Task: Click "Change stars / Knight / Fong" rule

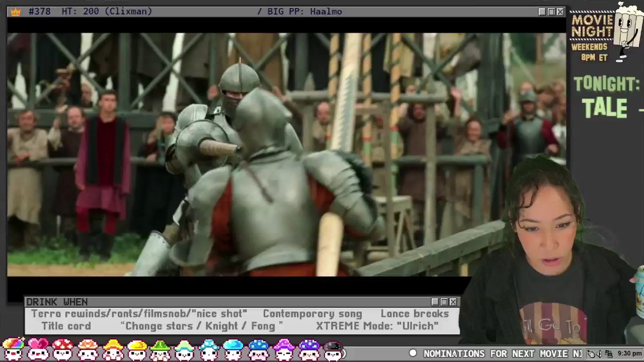Action: (202, 326)
